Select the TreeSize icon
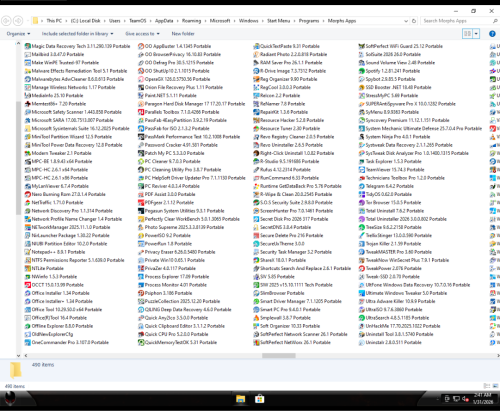 coord(362,227)
